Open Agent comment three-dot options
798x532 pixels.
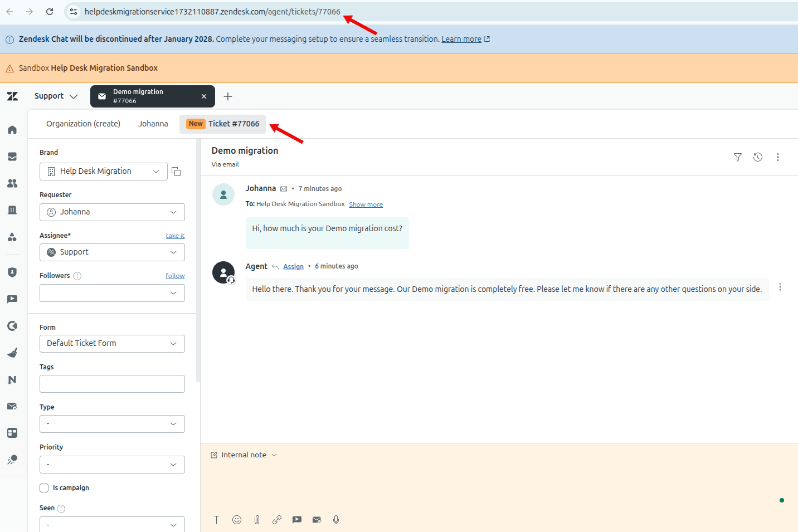780,287
